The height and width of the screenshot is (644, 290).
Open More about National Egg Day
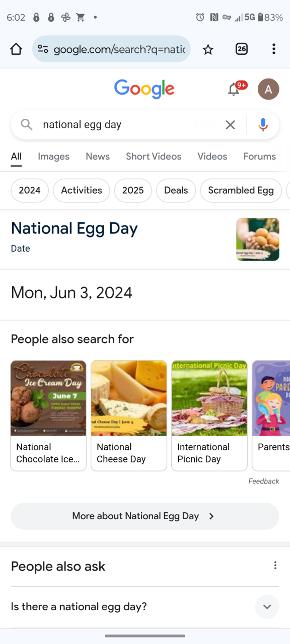145,516
